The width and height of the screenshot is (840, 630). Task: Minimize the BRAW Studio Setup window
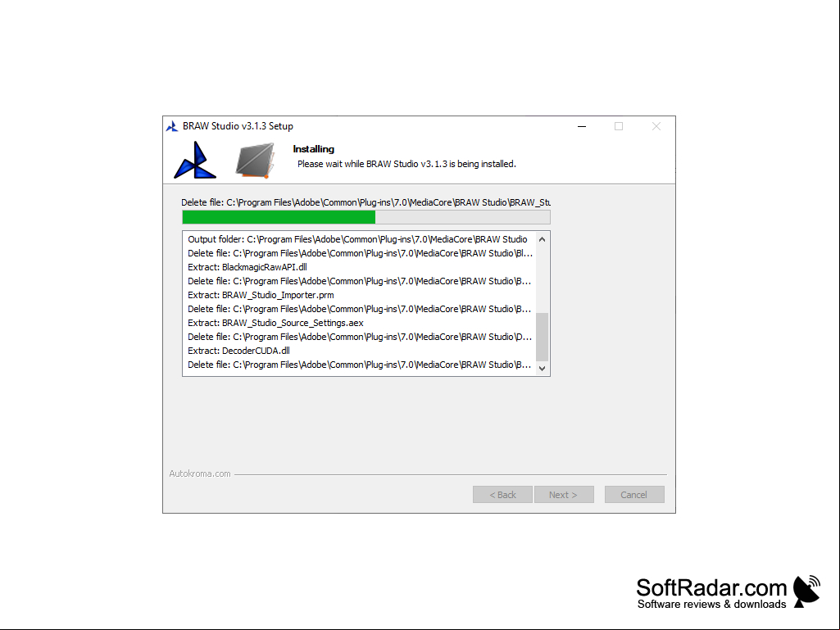582,126
